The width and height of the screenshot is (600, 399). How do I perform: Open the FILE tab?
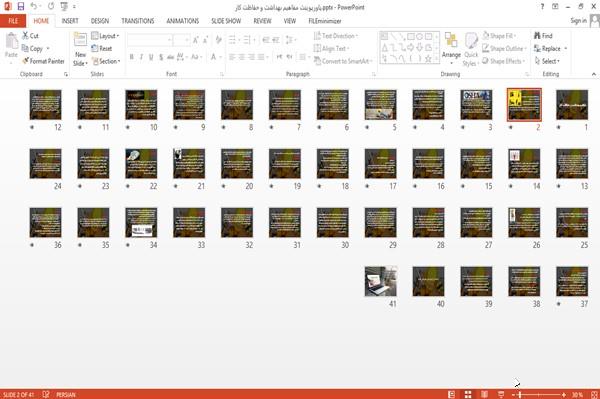pyautogui.click(x=13, y=21)
